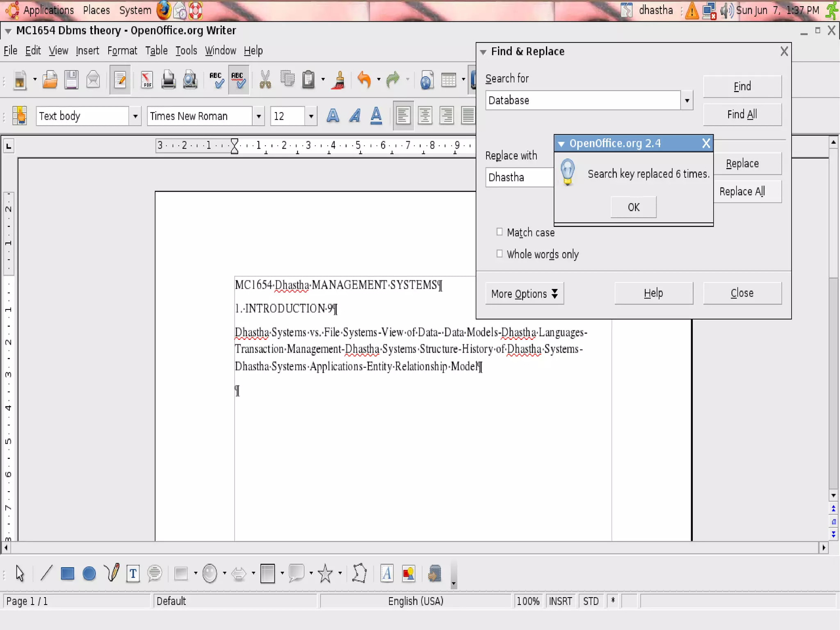Screen dimensions: 840x630
Task: Click the Undo arrow icon
Action: pos(364,80)
